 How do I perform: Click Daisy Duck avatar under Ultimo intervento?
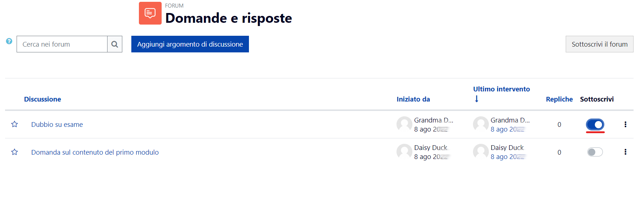click(481, 152)
